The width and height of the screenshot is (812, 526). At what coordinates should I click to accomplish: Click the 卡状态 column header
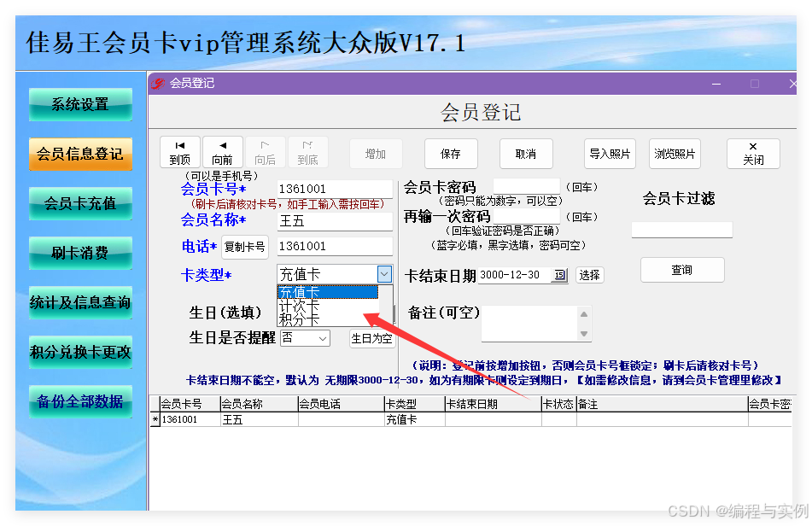pos(558,405)
